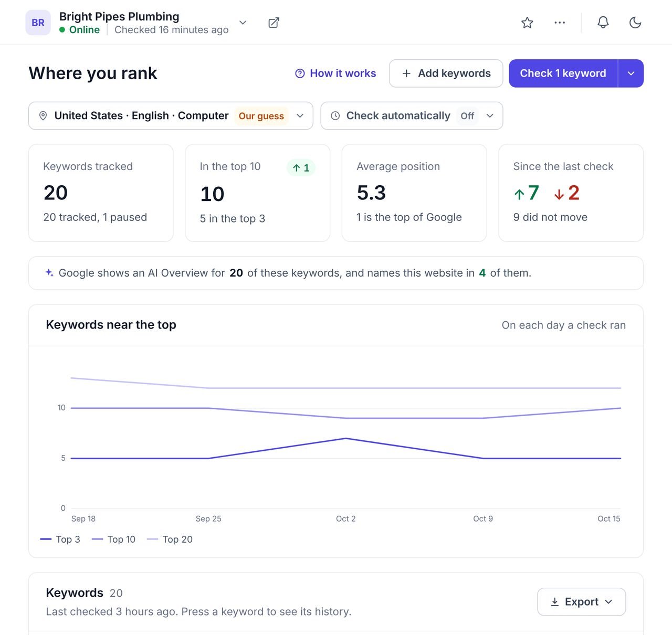The width and height of the screenshot is (672, 635).
Task: Open notifications bell
Action: click(x=603, y=23)
